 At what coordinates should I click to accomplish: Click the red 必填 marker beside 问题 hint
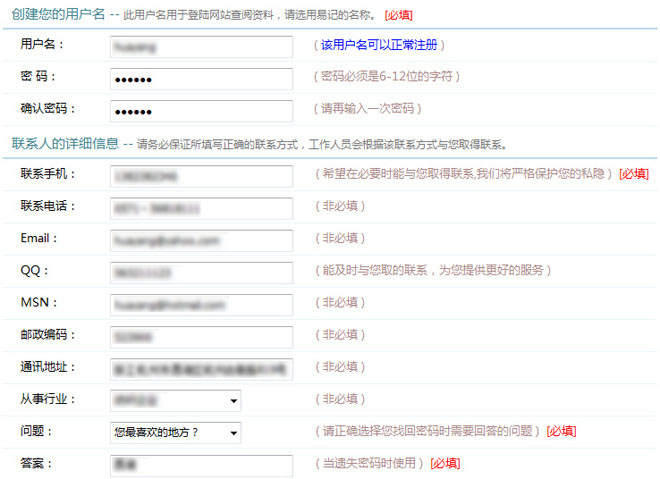(x=560, y=432)
